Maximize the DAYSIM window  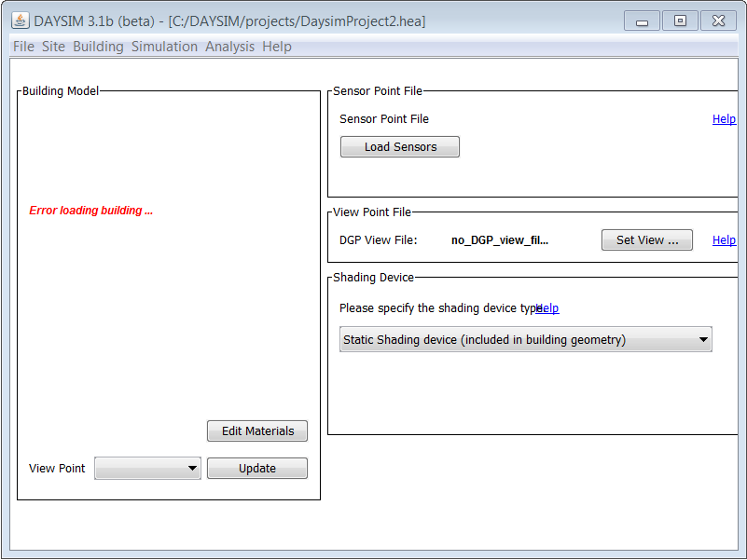click(x=680, y=20)
